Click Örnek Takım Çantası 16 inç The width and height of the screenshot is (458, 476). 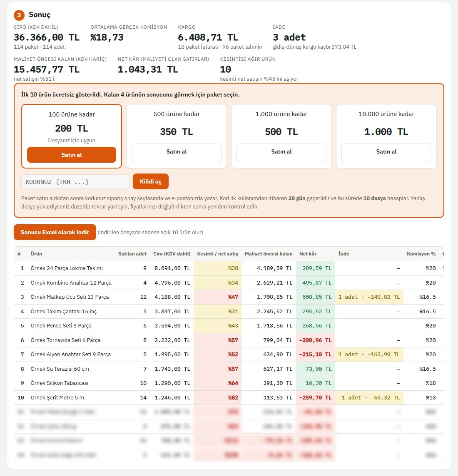coord(64,312)
